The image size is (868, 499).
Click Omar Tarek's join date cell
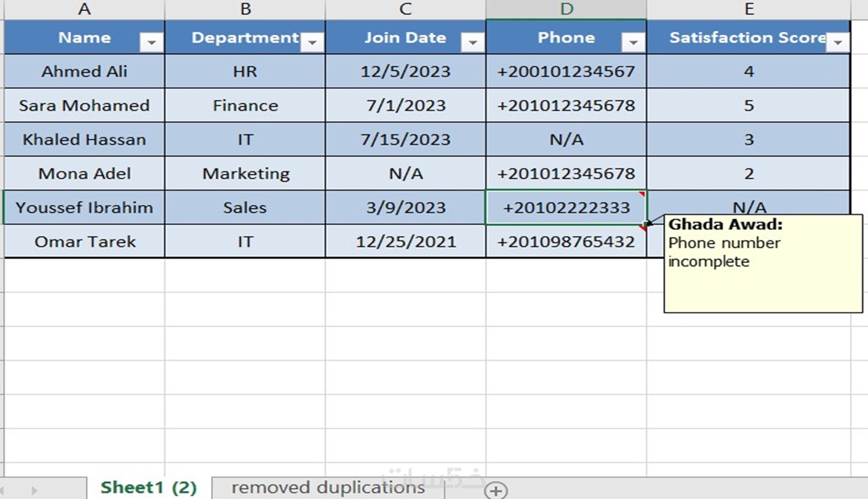(405, 242)
